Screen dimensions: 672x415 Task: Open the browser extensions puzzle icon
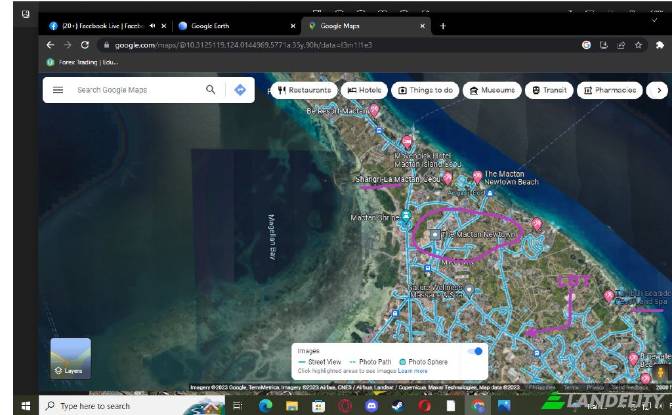659,45
